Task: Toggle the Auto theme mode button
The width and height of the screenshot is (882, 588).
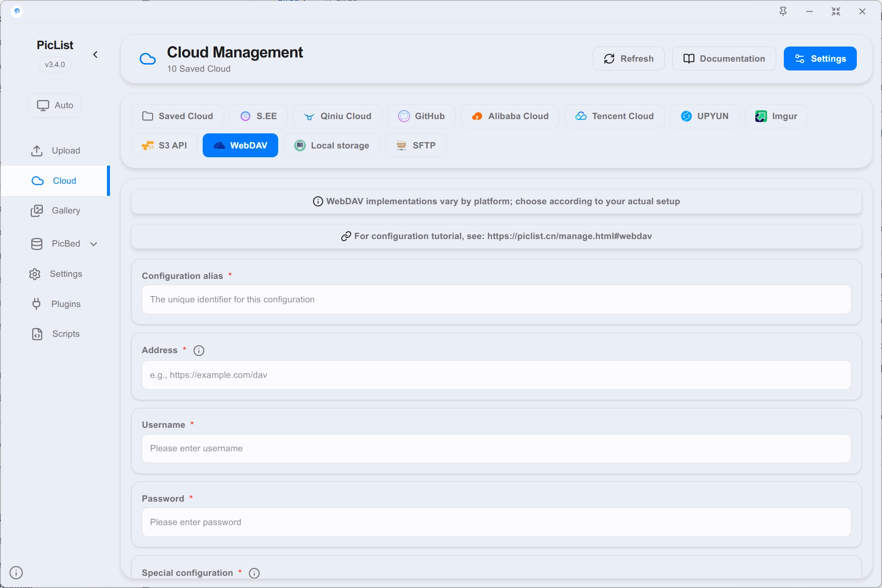Action: pyautogui.click(x=55, y=105)
